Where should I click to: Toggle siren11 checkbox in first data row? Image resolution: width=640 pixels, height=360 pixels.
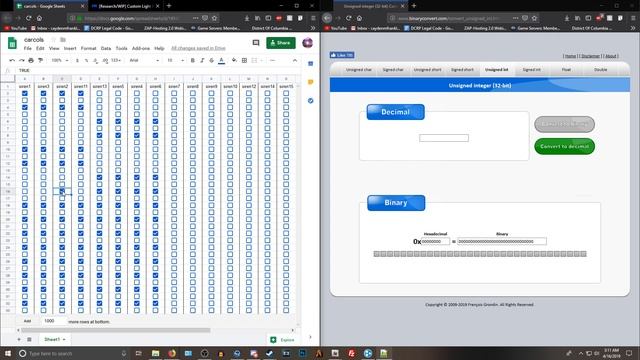coord(81,93)
